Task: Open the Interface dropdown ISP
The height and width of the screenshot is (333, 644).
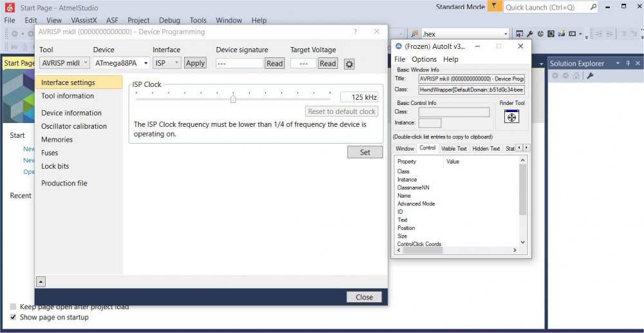Action: (167, 63)
